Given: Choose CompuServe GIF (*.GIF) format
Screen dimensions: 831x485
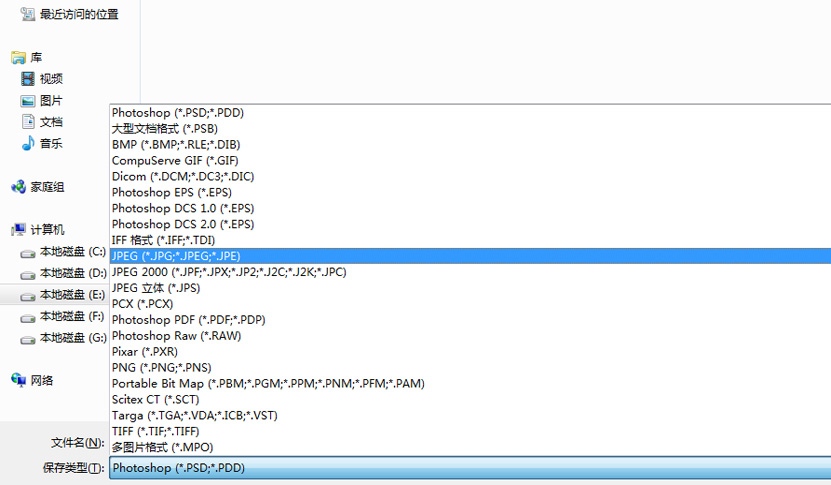Looking at the screenshot, I should pos(471,161).
